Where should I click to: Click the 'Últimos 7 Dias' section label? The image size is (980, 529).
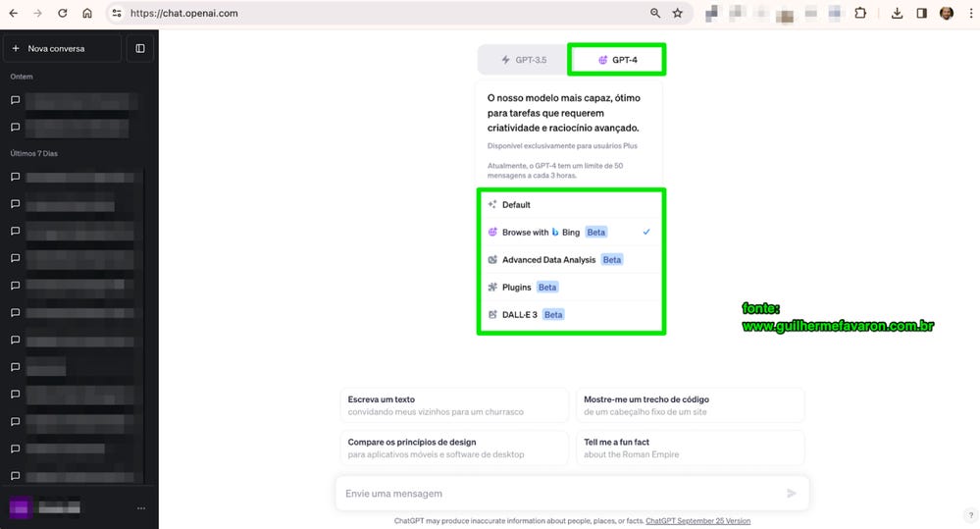[x=33, y=153]
